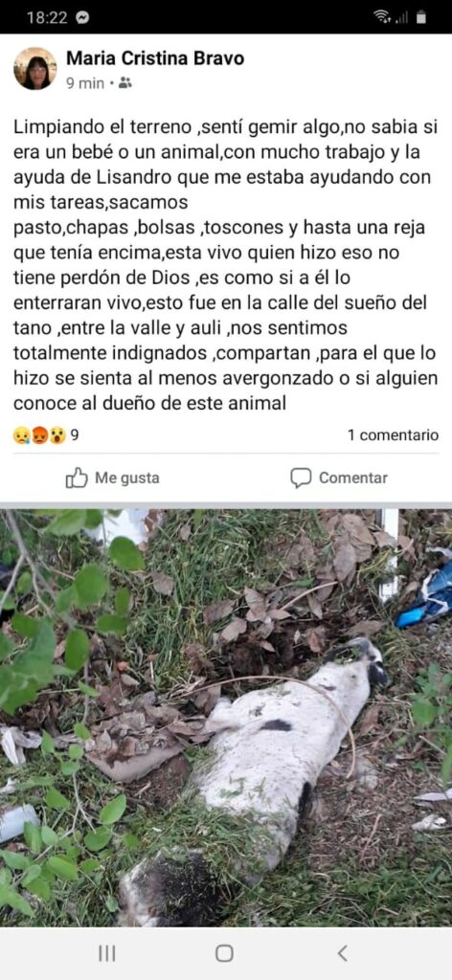This screenshot has height=980, width=452.
Task: Tap the Android home button
Action: [224, 953]
